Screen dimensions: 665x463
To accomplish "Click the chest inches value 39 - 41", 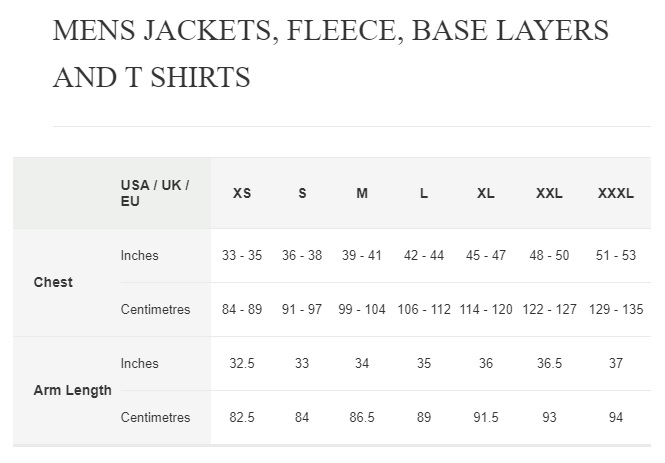I will 362,255.
